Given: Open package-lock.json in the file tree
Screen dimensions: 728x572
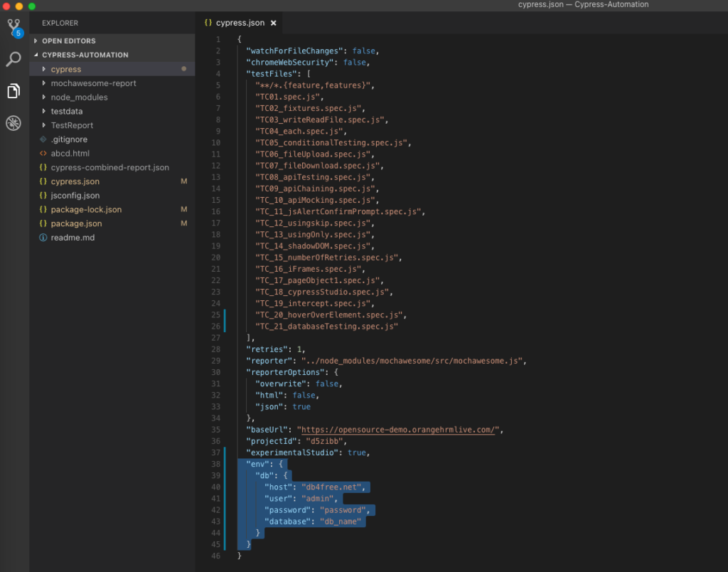Looking at the screenshot, I should [86, 210].
